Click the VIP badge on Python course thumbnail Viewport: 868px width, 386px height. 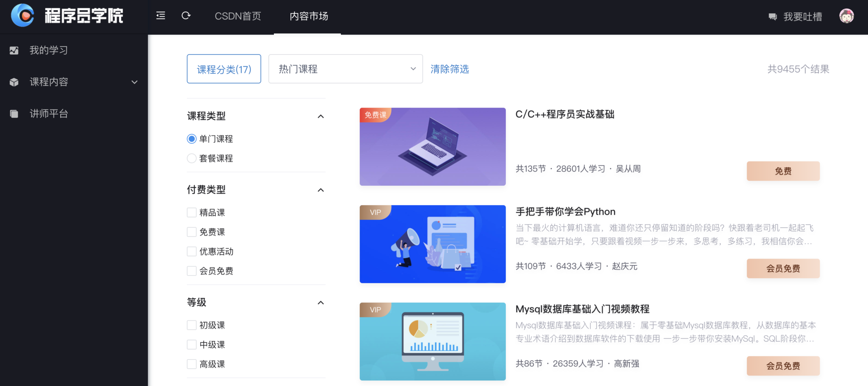[375, 212]
